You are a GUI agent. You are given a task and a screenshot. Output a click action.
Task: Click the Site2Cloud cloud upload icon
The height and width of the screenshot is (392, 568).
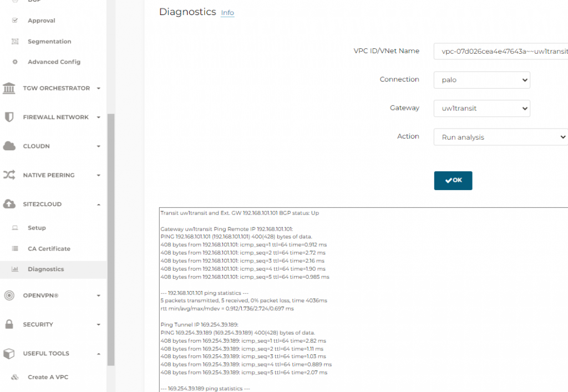click(x=9, y=204)
